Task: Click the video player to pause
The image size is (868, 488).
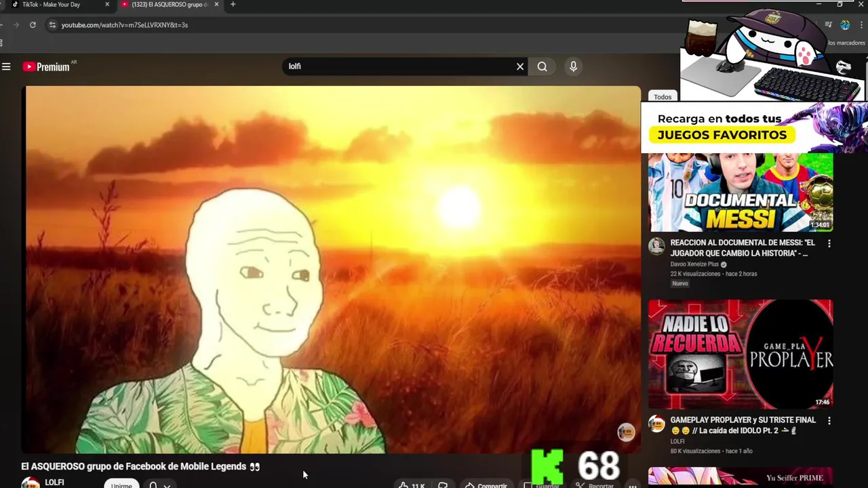Action: [x=332, y=269]
